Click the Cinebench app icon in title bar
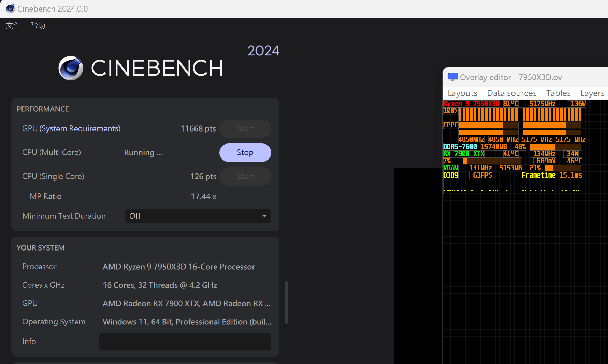Image resolution: width=608 pixels, height=364 pixels. (x=11, y=9)
